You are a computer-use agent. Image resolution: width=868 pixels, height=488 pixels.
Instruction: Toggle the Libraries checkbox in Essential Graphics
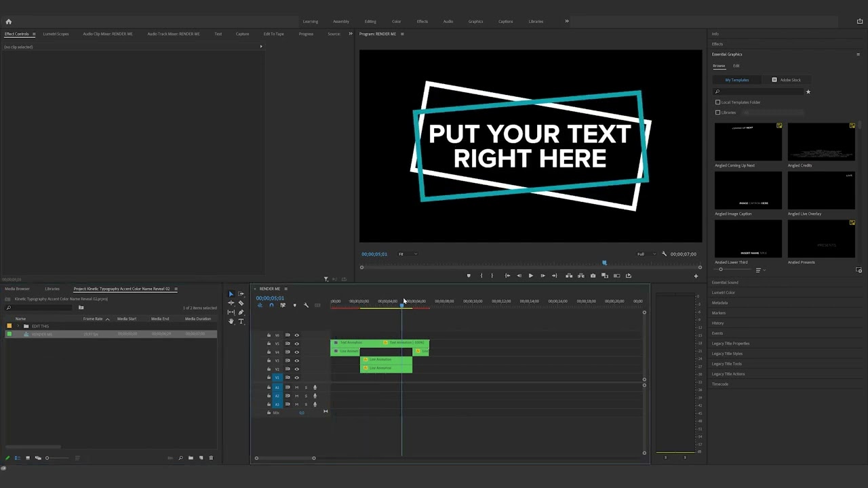tap(718, 113)
